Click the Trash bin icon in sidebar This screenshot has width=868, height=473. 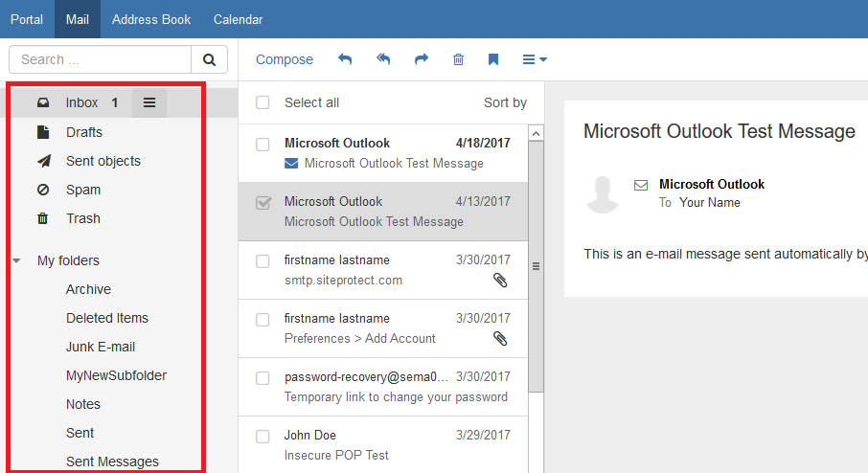(42, 218)
